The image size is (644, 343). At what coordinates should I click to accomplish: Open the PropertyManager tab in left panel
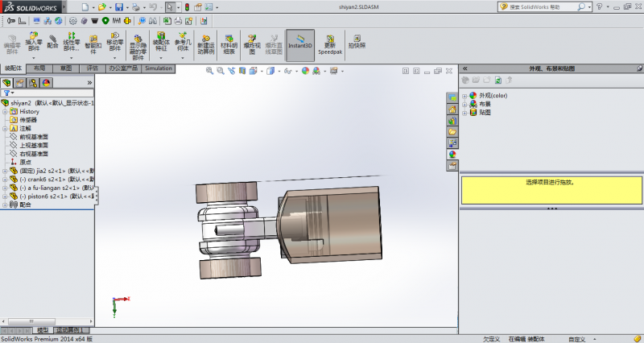(x=19, y=82)
